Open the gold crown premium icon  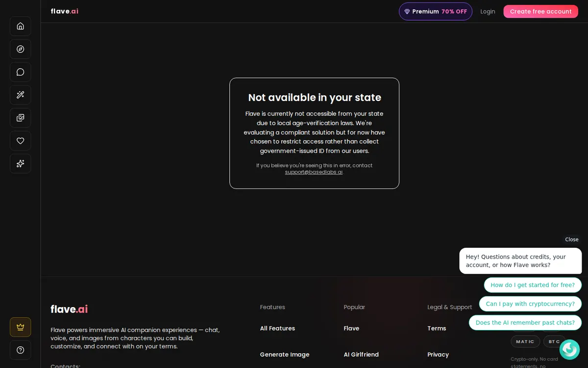tap(20, 327)
